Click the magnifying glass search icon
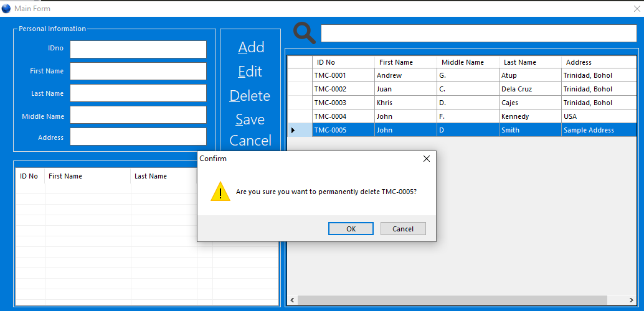The height and width of the screenshot is (311, 644). [x=305, y=34]
